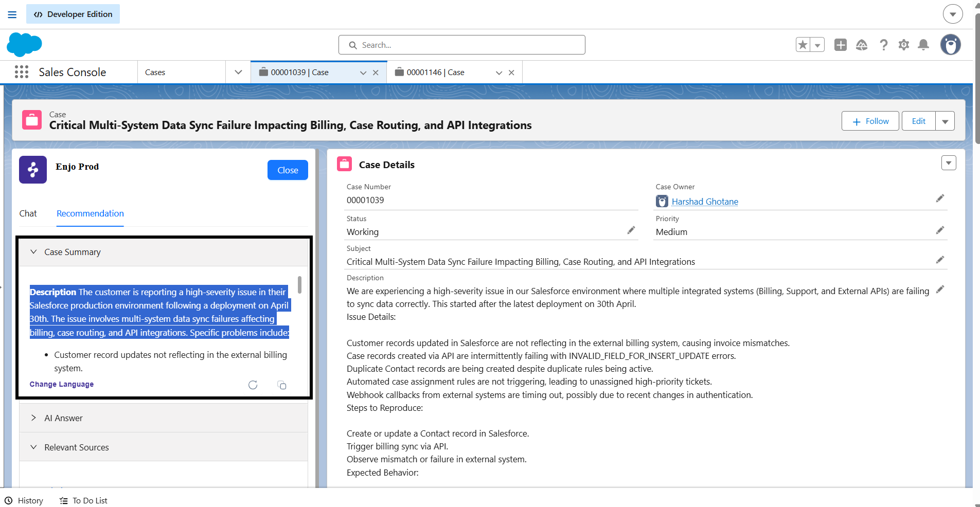This screenshot has height=507, width=980.
Task: Click the Follow button
Action: tap(870, 121)
